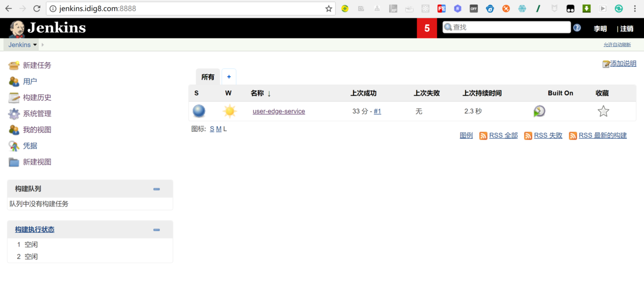Image resolution: width=644 pixels, height=285 pixels.
Task: Click 注销 to log out
Action: click(x=627, y=29)
